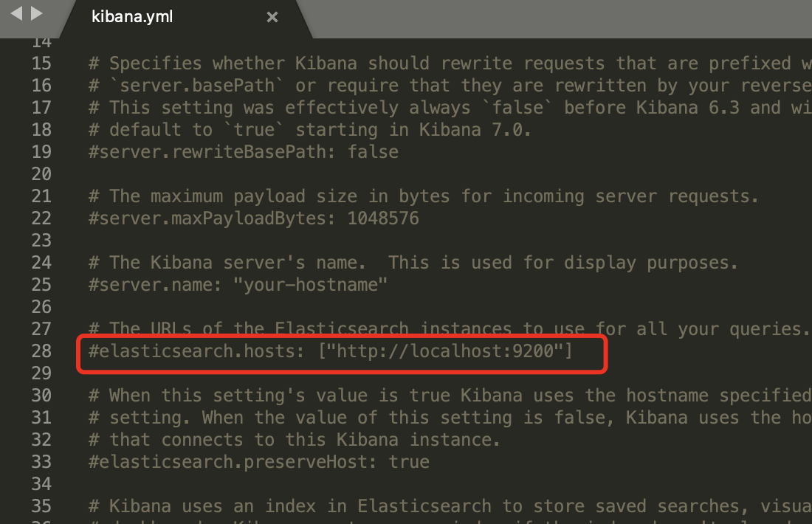Close the kibana.yml tab
This screenshot has height=524, width=812.
pyautogui.click(x=272, y=16)
